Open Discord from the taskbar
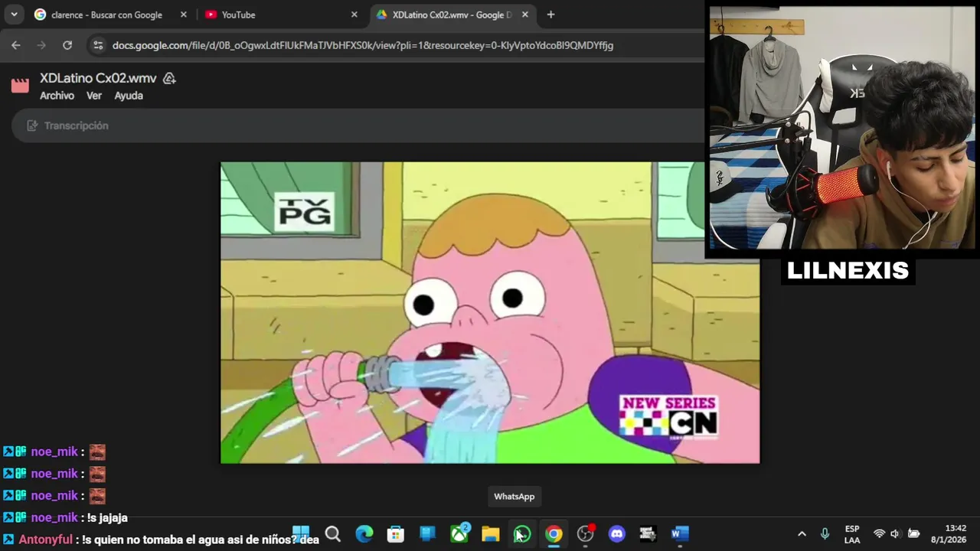Viewport: 980px width, 551px height. tap(617, 533)
